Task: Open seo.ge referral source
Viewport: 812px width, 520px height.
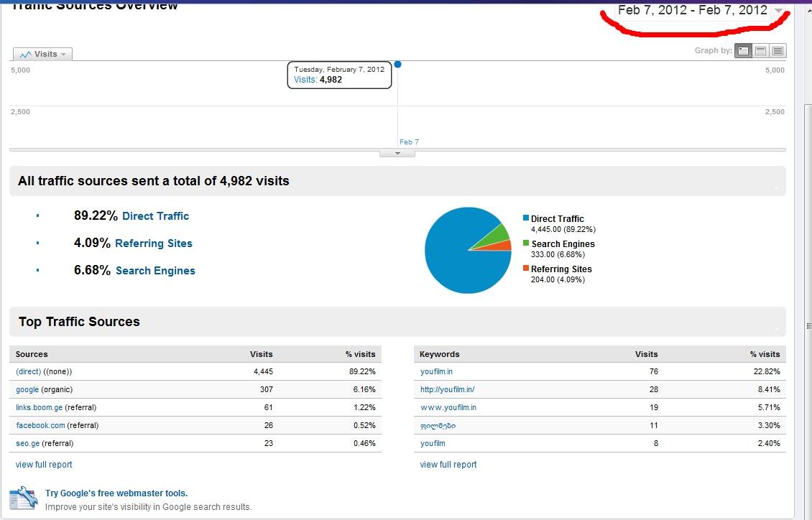Action: [28, 443]
